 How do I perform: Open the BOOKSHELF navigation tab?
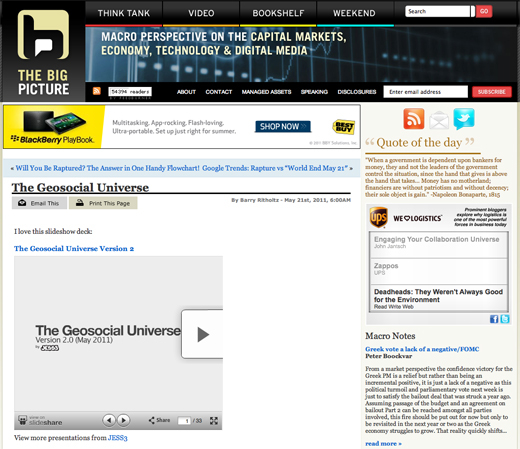(x=278, y=13)
